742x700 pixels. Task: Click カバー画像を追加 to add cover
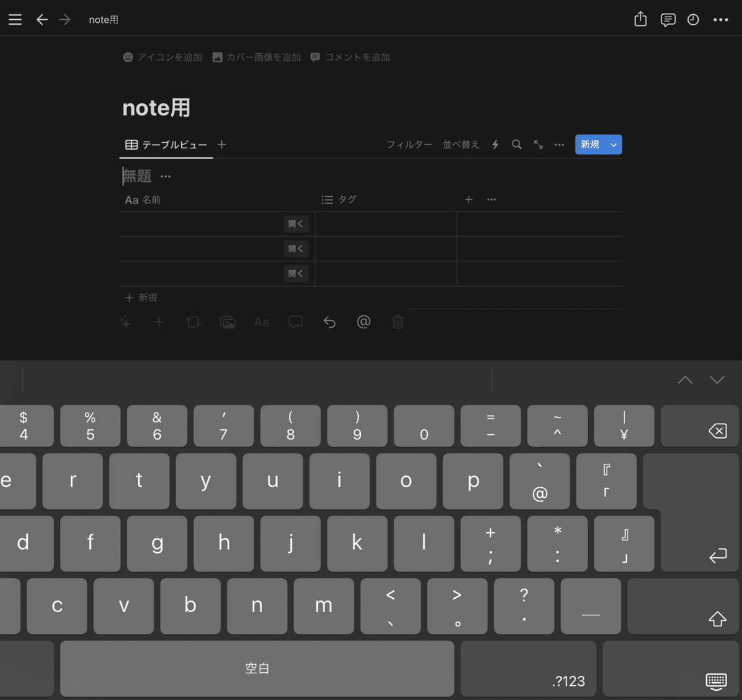point(256,57)
